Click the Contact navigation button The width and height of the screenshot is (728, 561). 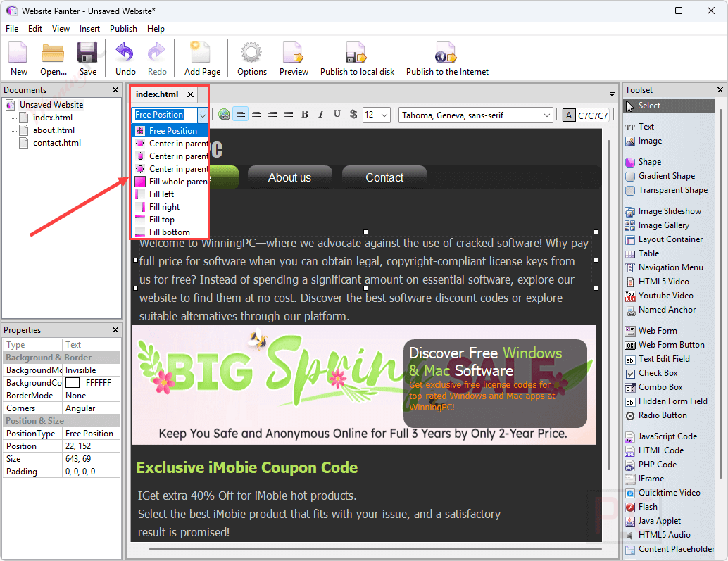point(384,177)
